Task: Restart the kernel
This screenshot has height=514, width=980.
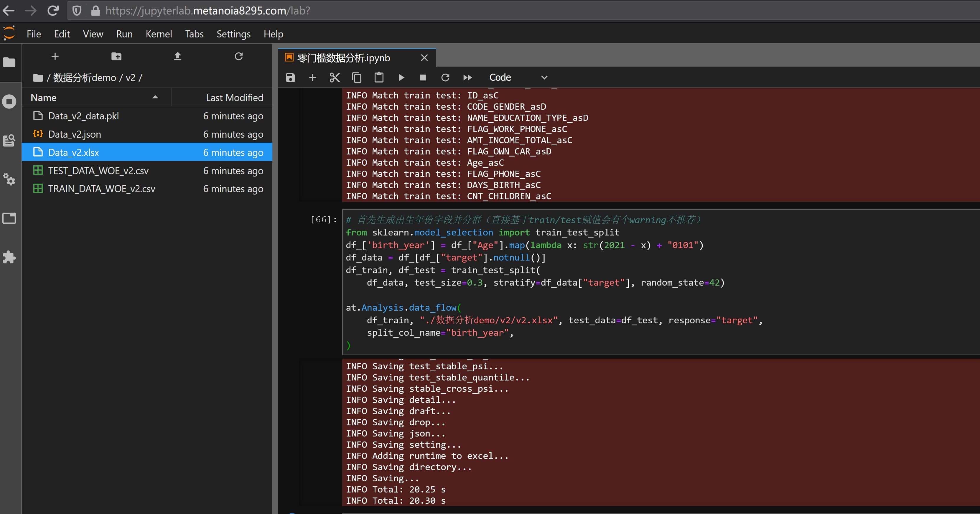Action: pyautogui.click(x=445, y=78)
